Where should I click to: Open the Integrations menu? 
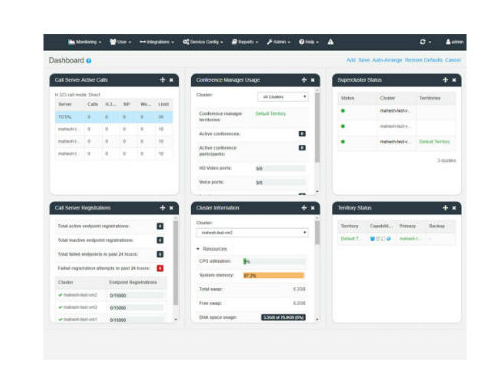coord(157,42)
